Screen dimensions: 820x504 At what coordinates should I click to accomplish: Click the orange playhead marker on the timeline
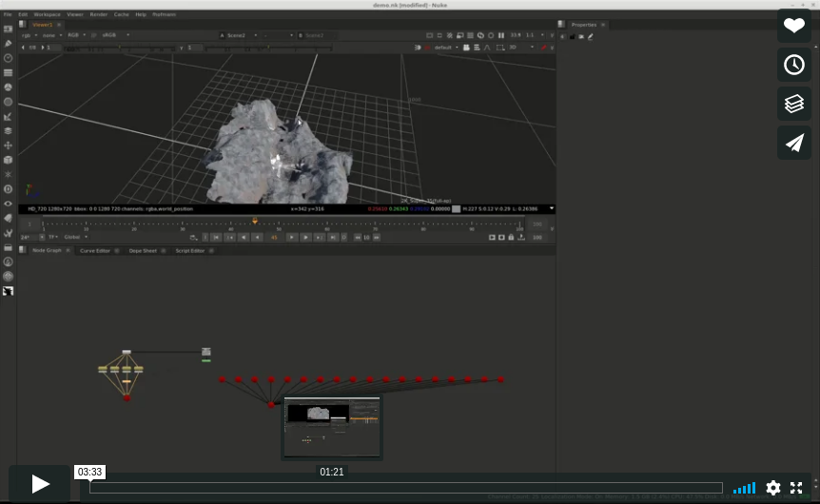[255, 221]
